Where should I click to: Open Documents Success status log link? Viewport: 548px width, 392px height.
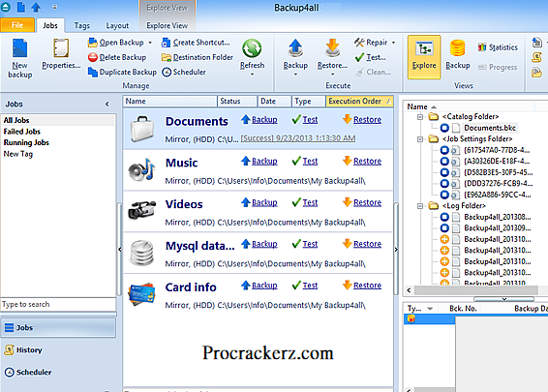point(298,138)
